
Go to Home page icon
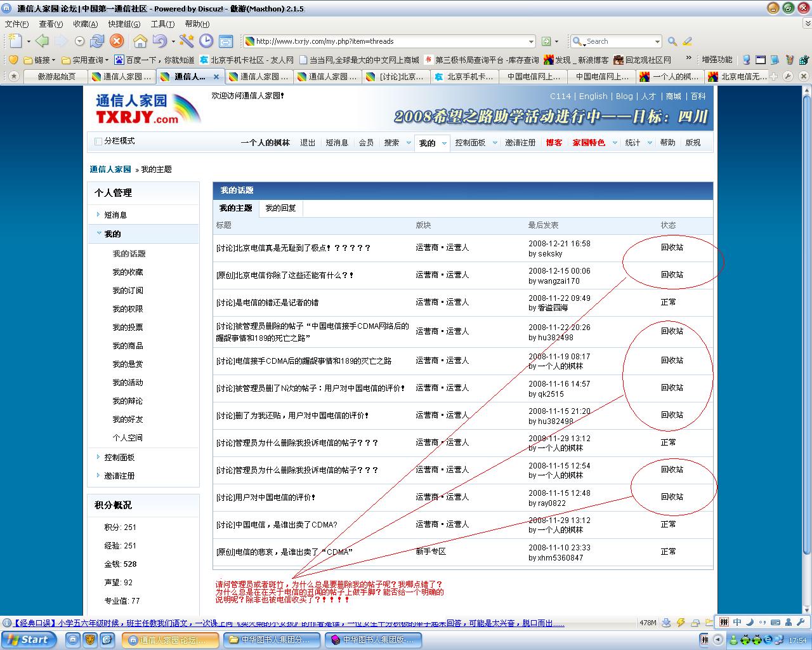140,41
